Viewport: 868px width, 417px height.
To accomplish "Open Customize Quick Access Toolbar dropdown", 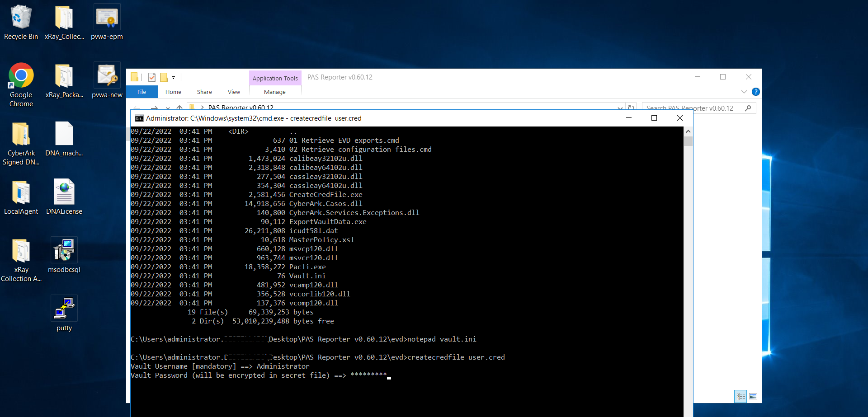I will 173,78.
